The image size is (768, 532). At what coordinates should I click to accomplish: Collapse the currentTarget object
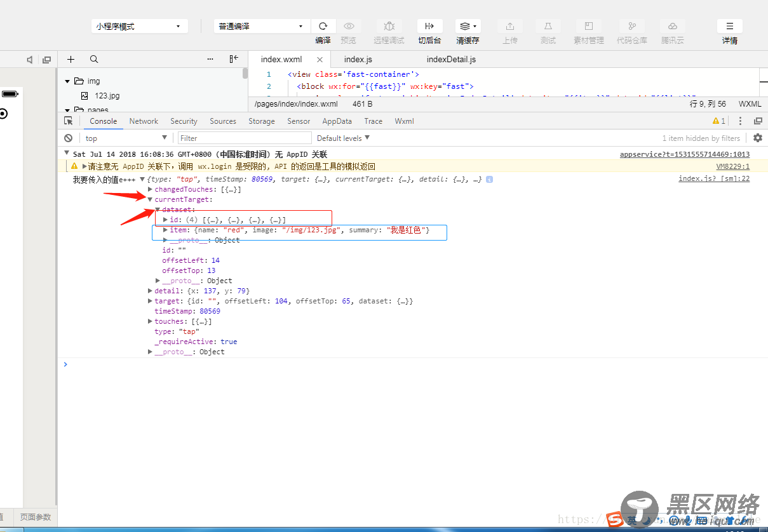(x=151, y=199)
